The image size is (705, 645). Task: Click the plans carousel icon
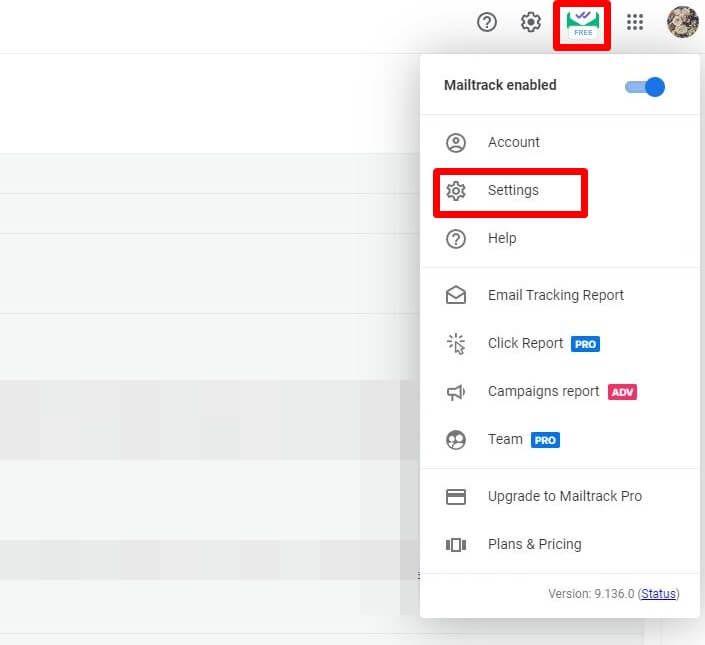(x=455, y=545)
